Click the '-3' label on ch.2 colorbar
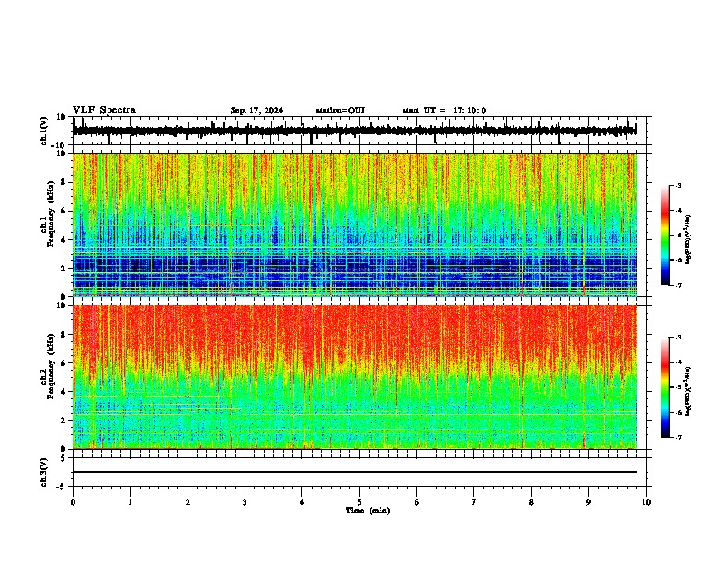This screenshot has height=563, width=728. pos(678,338)
